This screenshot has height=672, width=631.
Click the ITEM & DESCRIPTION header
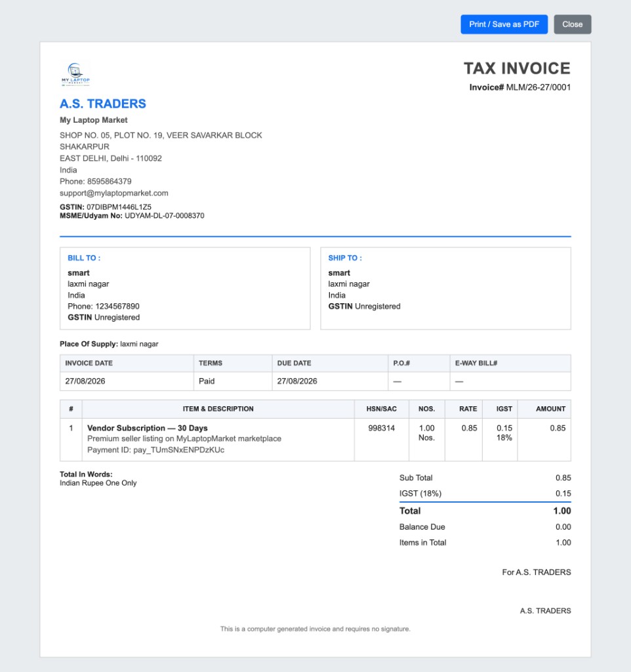218,409
